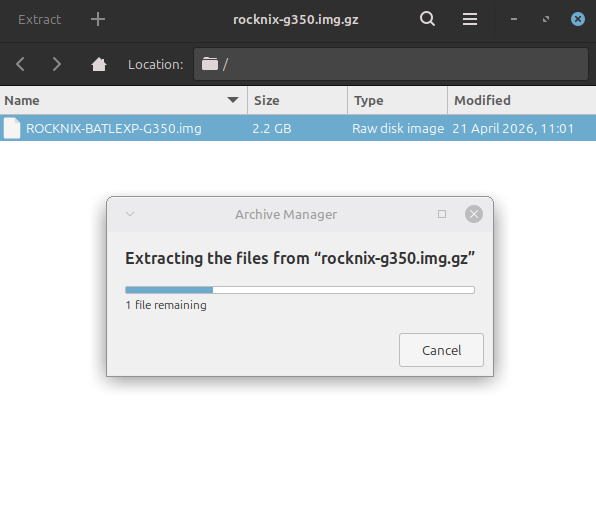This screenshot has width=596, height=523.
Task: Click the file icon of ROCKNIX-BATLEXP-G350.img
Action: (x=12, y=128)
